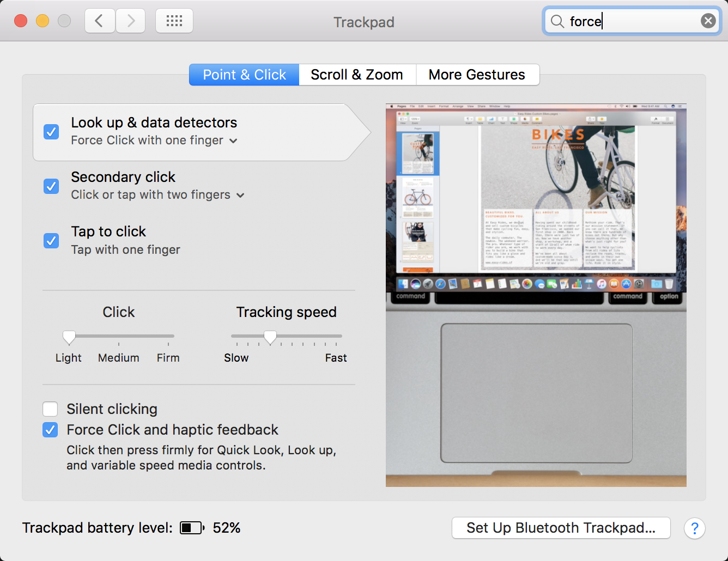This screenshot has height=561, width=728.
Task: Open the More Gestures tab
Action: click(x=477, y=75)
